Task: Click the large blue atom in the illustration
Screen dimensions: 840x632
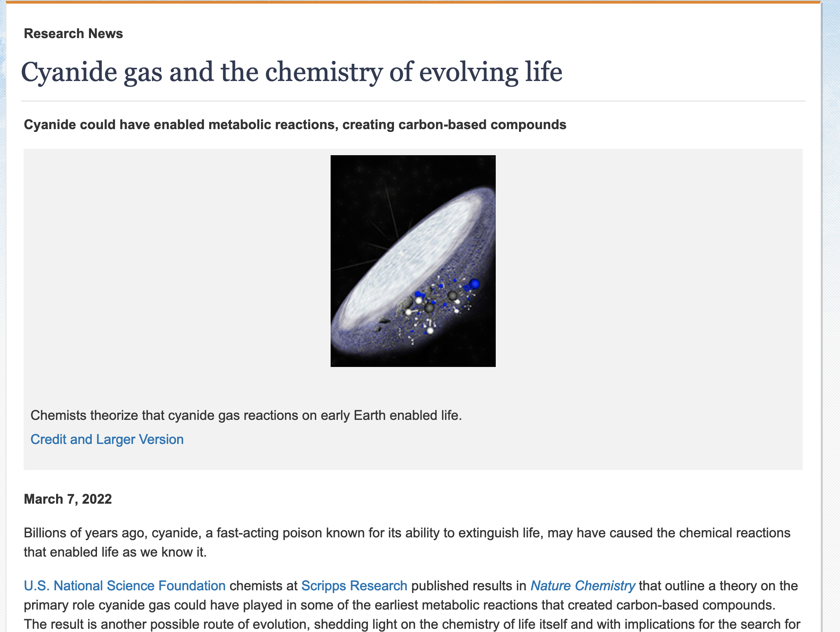Action: pos(475,284)
